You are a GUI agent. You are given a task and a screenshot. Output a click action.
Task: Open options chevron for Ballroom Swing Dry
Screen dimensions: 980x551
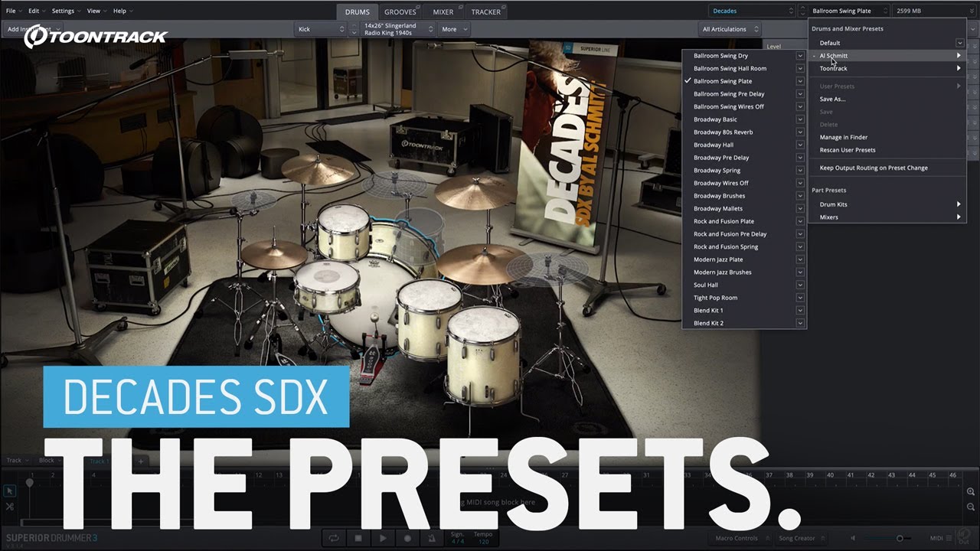point(800,56)
